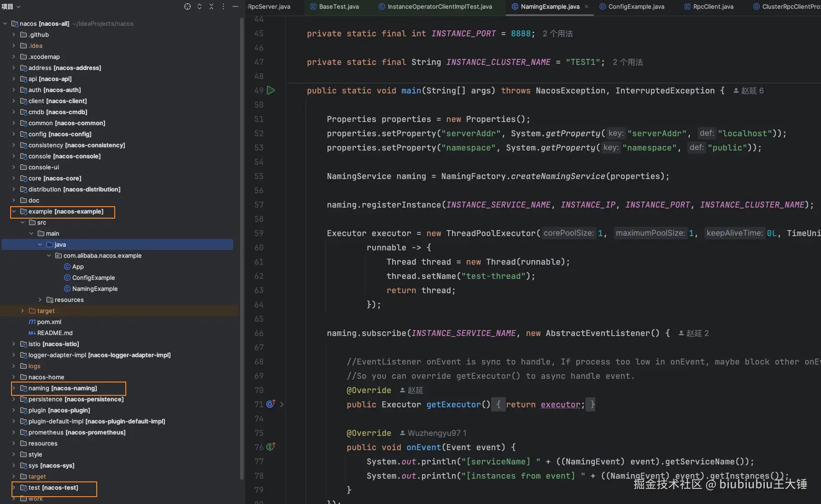Collapse the com.alibaba.nacos.example package
The image size is (821, 504).
(x=49, y=255)
